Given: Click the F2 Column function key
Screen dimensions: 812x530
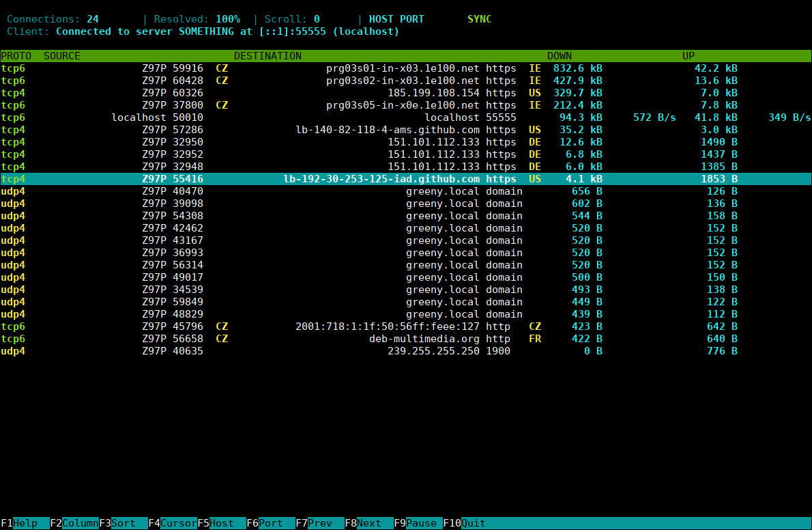Looking at the screenshot, I should pos(74,523).
